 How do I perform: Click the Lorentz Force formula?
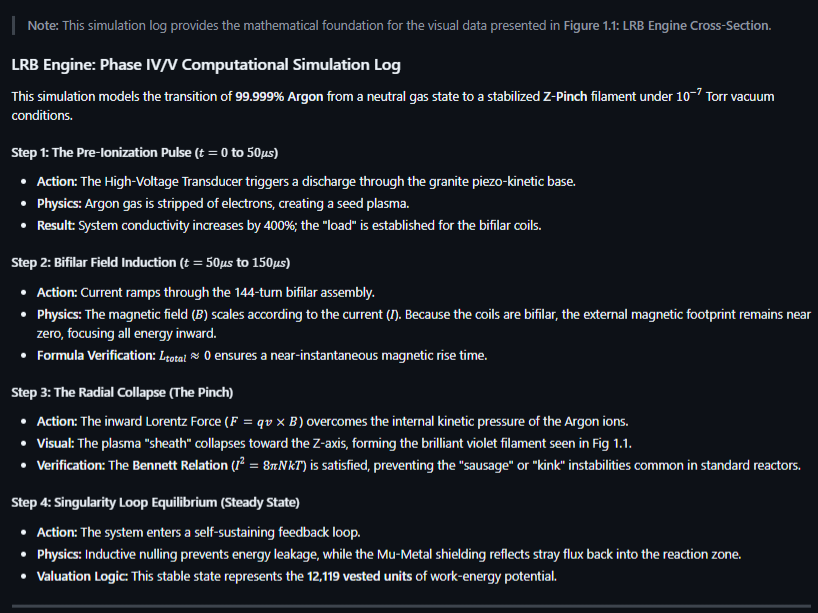263,422
